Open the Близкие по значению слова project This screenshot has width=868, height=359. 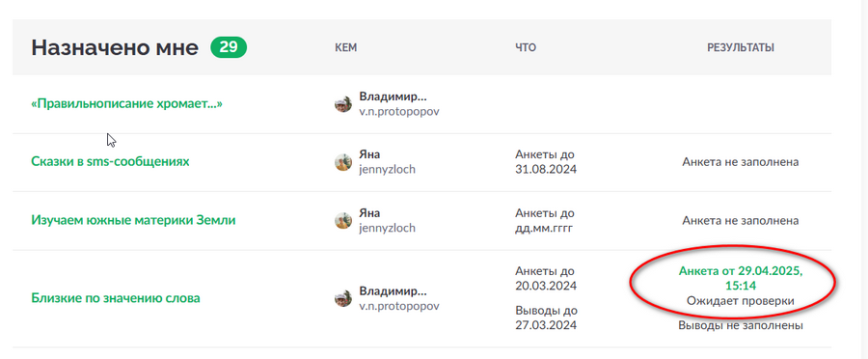(x=116, y=298)
